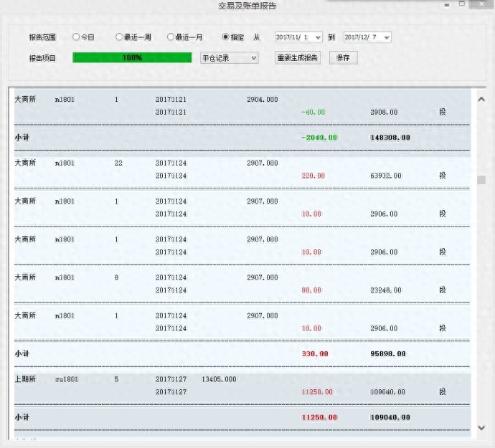Click the scrollbar up arrow

tap(481, 95)
